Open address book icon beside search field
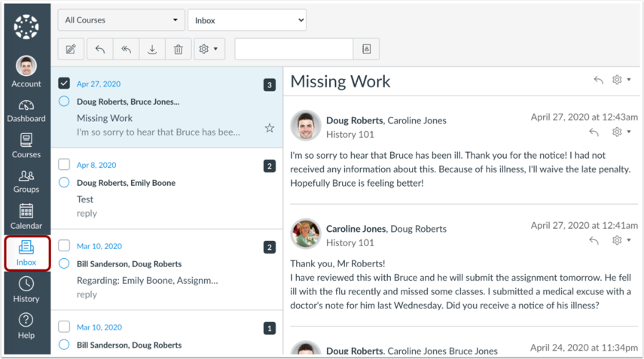 click(x=366, y=49)
